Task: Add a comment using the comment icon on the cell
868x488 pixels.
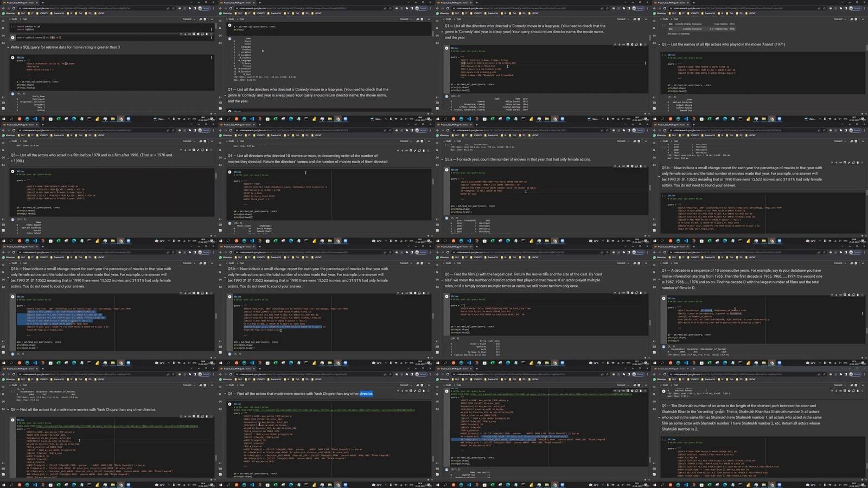Action: coord(194,34)
